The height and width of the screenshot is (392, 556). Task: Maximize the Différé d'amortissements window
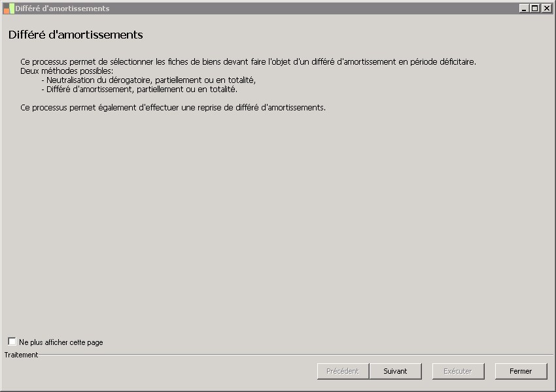pos(534,8)
